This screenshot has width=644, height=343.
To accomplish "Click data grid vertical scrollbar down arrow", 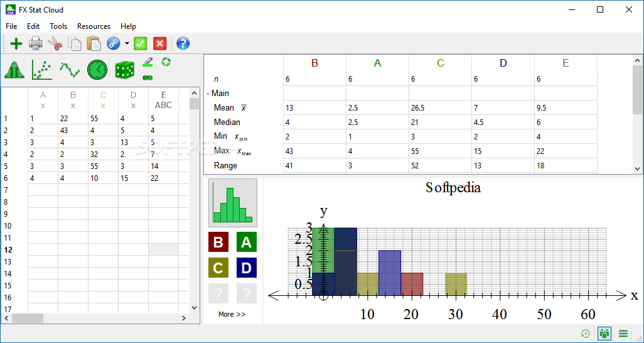I will click(x=195, y=308).
